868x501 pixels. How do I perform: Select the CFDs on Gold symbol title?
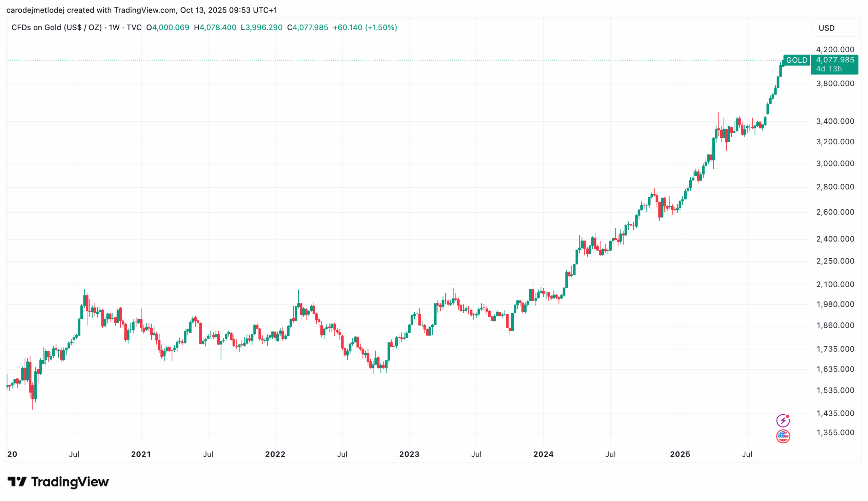pos(57,27)
